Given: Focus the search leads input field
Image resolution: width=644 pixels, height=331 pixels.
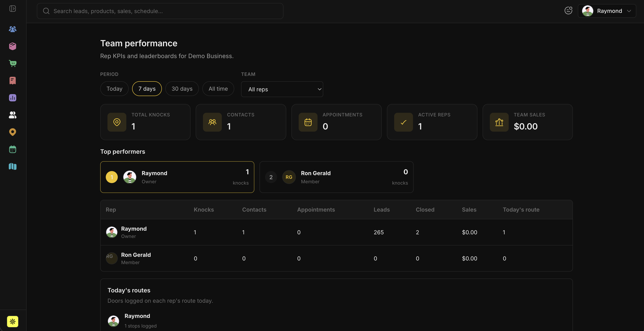Looking at the screenshot, I should [x=160, y=11].
